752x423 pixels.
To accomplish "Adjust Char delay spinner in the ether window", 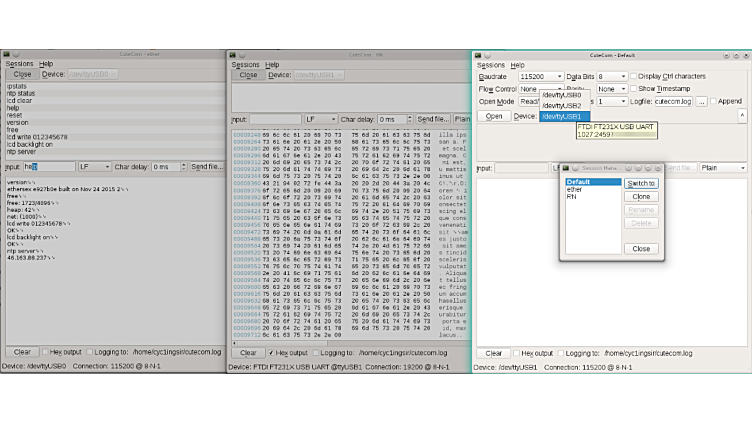I will (168, 166).
